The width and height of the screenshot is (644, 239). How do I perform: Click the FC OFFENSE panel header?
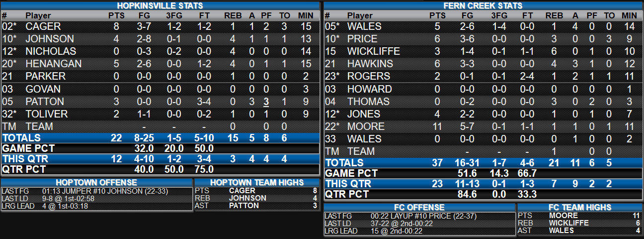(419, 208)
